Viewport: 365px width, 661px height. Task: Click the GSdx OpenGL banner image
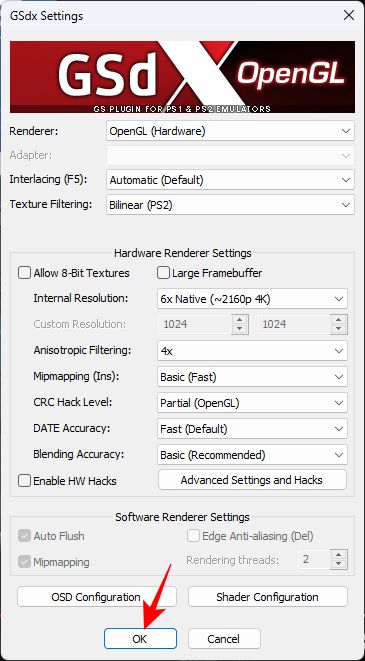(182, 77)
